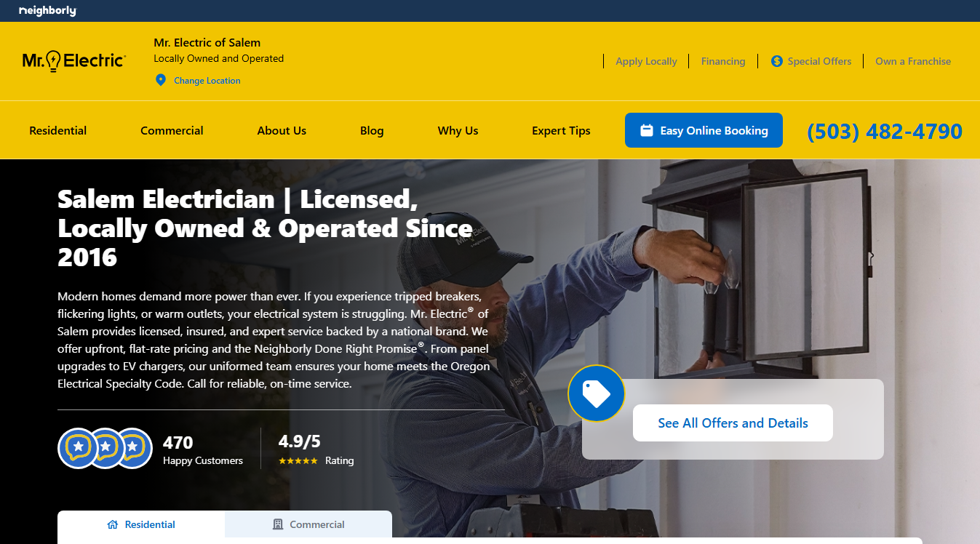The height and width of the screenshot is (544, 980).
Task: Click the first star review badge
Action: pos(78,448)
